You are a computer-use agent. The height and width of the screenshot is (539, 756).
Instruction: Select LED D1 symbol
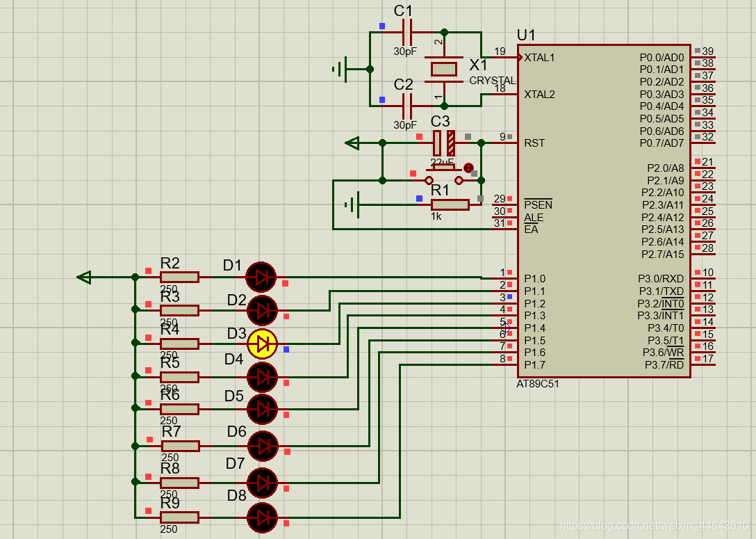[x=261, y=277]
